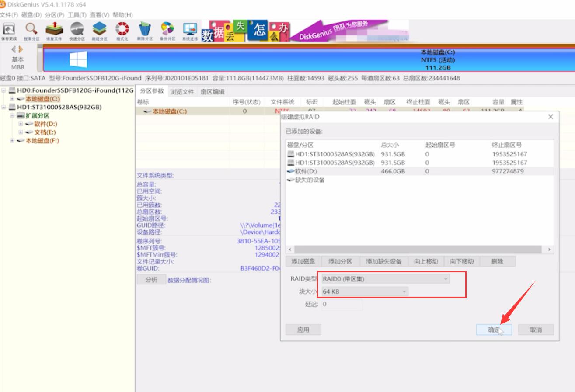This screenshot has width=575, height=392.
Task: Click the 总大小 column header in the dialog
Action: 390,145
